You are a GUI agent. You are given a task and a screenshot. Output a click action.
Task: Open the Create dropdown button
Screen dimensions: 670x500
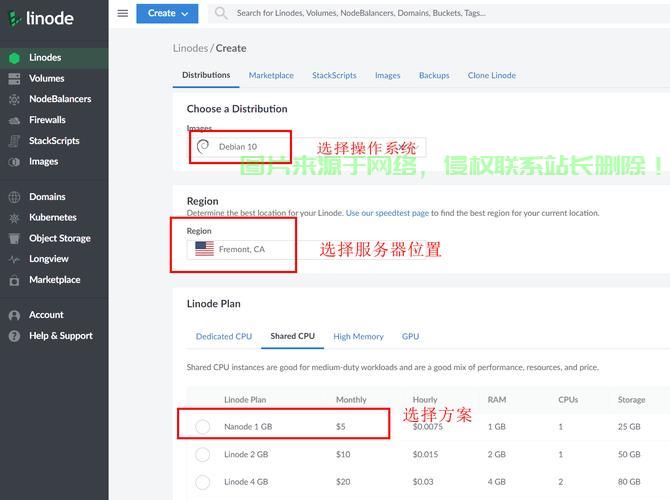[x=167, y=13]
